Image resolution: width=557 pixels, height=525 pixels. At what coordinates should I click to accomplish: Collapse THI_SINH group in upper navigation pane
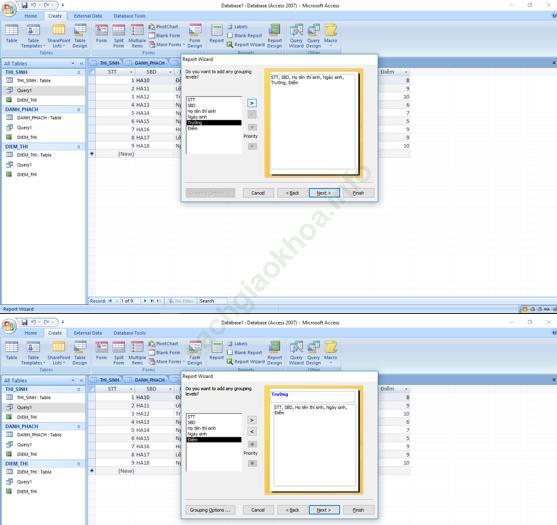[79, 72]
